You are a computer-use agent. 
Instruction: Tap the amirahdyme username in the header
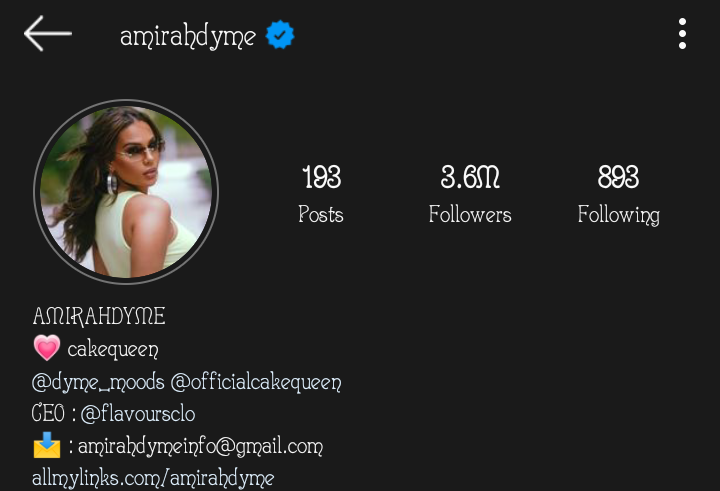point(188,36)
